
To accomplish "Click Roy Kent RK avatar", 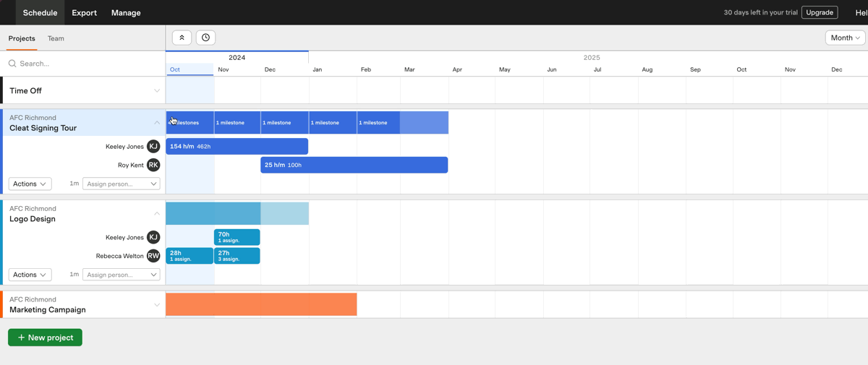I will (x=153, y=165).
